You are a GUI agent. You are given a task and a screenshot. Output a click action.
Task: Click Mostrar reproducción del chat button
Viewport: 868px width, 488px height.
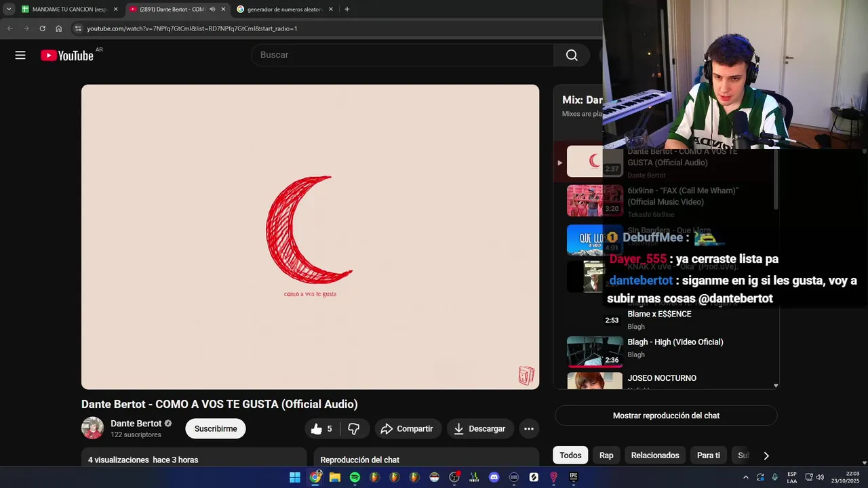(x=666, y=415)
